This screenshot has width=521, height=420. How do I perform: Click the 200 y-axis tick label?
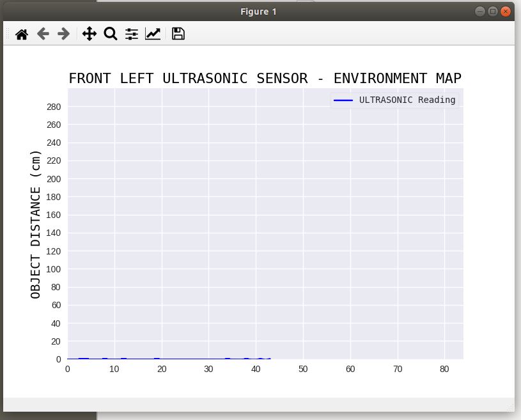pyautogui.click(x=54, y=179)
